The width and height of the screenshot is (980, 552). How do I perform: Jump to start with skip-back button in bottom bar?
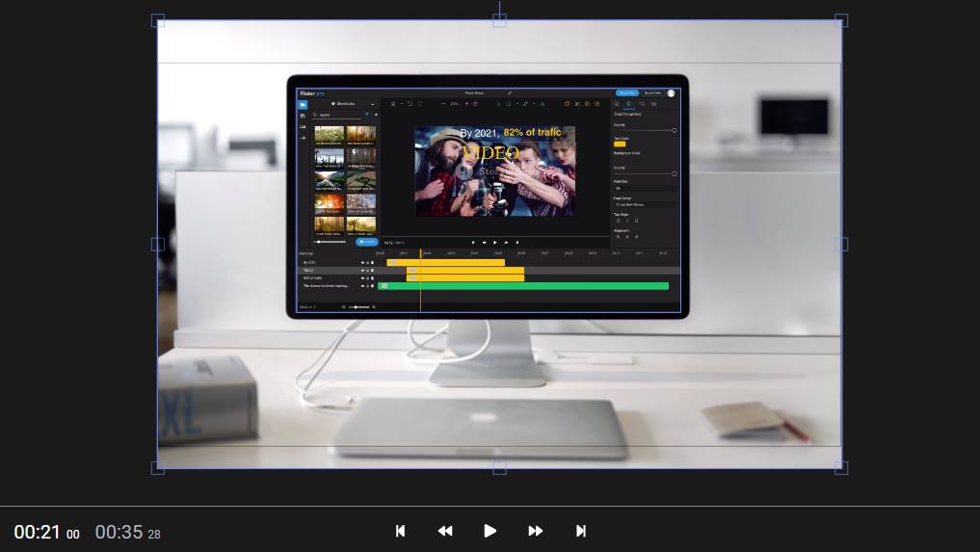point(400,531)
